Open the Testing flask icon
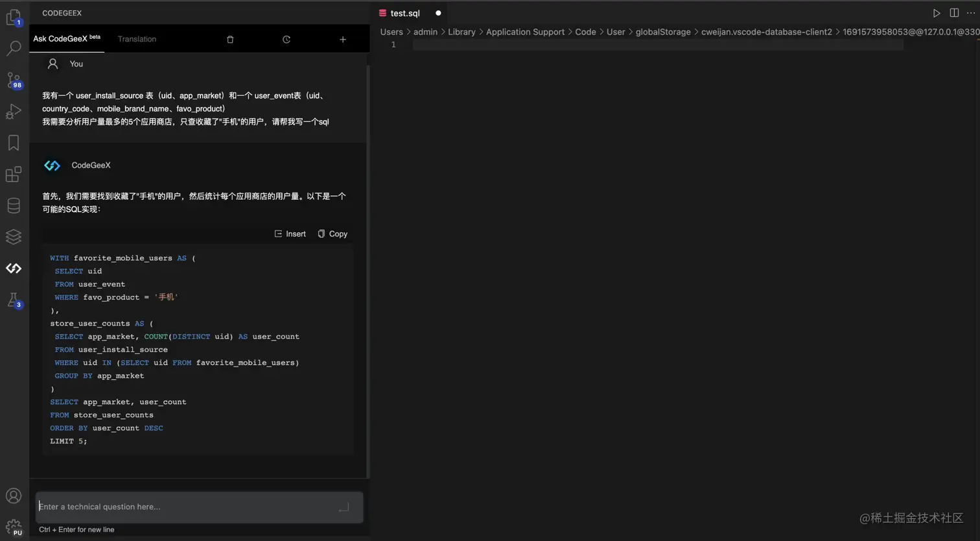Screen dimensions: 980x541 tap(14, 300)
